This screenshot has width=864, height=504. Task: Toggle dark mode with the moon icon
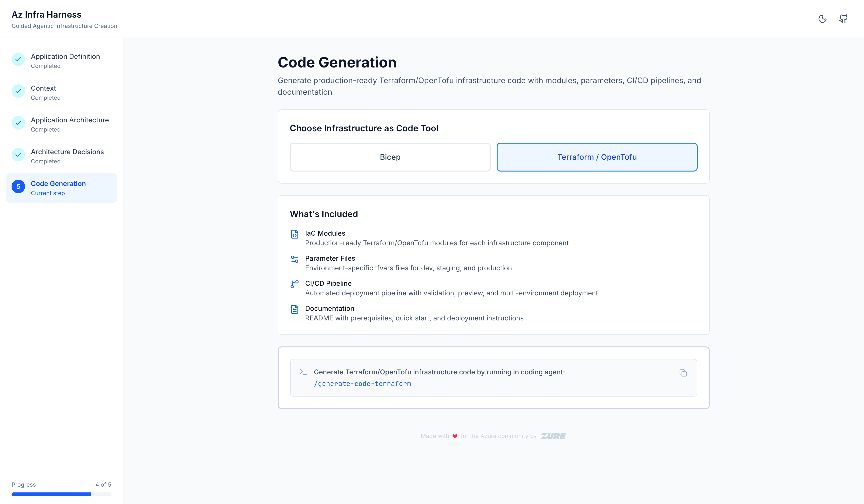[823, 19]
